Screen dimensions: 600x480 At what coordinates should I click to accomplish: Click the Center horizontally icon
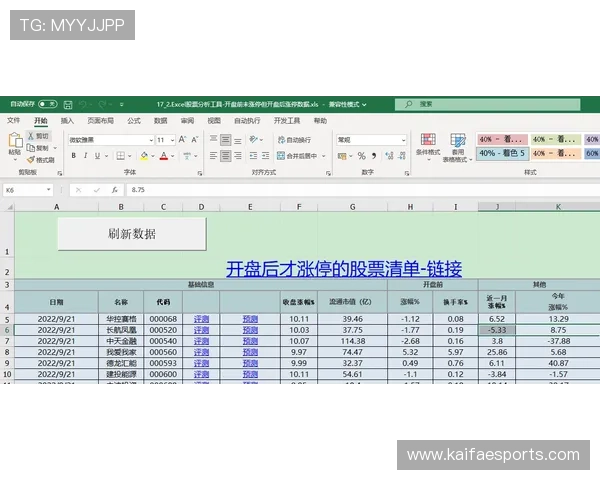(x=225, y=155)
